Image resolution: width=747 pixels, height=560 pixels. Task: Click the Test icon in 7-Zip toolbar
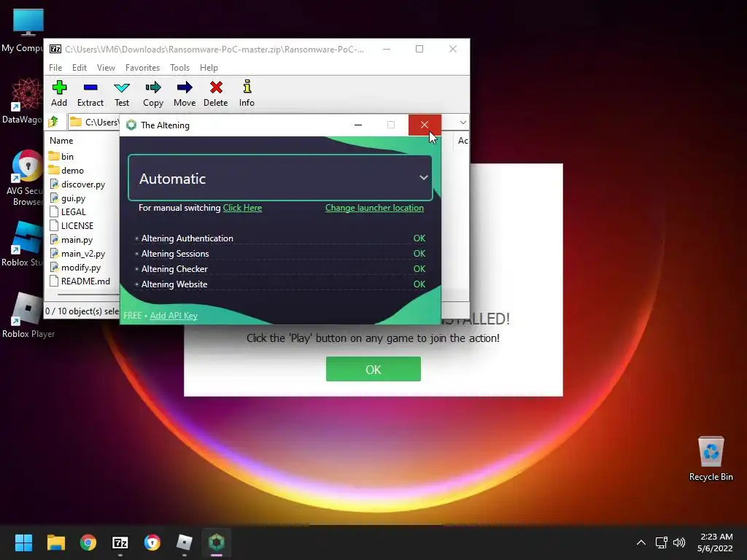pos(122,93)
